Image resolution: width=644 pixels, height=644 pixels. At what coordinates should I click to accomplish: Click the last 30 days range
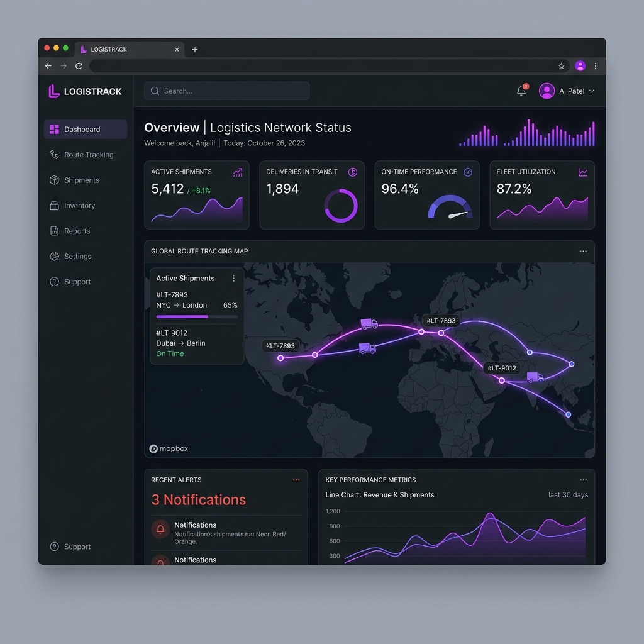click(x=568, y=495)
